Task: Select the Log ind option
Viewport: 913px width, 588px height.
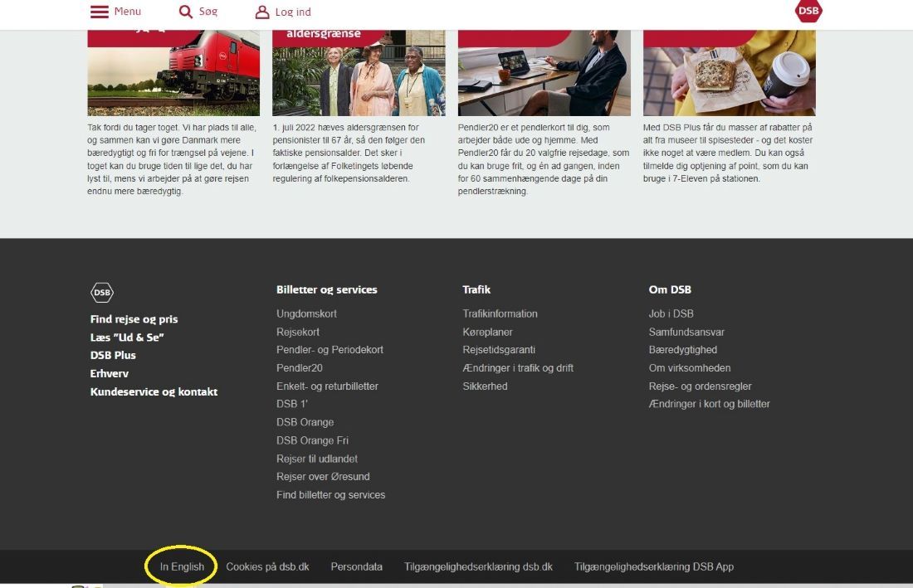Action: 292,12
